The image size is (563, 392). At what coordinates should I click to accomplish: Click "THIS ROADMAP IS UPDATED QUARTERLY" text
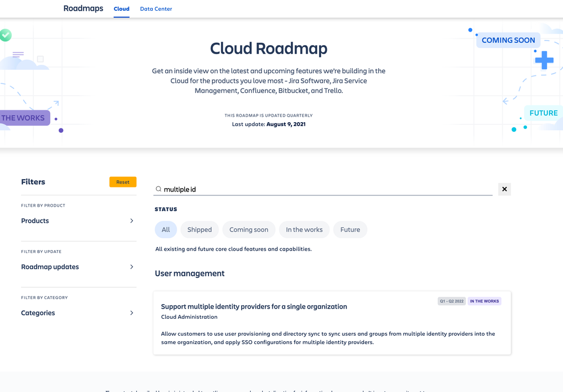[x=269, y=115]
